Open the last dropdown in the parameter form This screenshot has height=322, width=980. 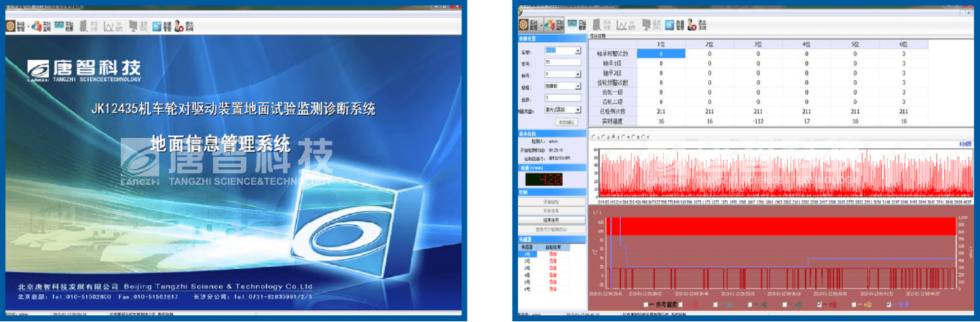[578, 109]
